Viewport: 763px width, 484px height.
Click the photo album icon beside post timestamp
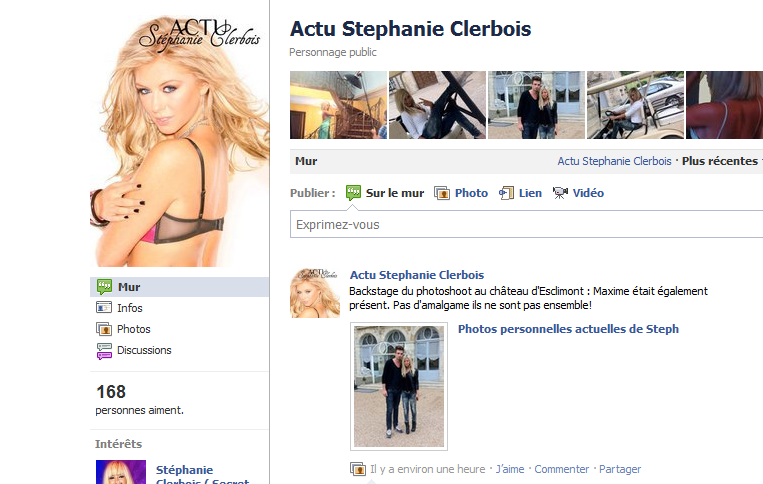[358, 469]
